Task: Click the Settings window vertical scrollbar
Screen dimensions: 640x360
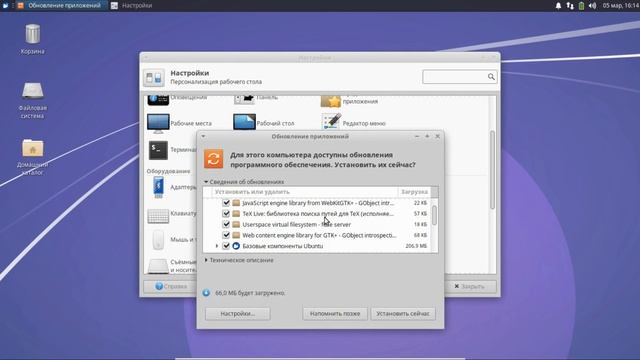Action: point(492,170)
